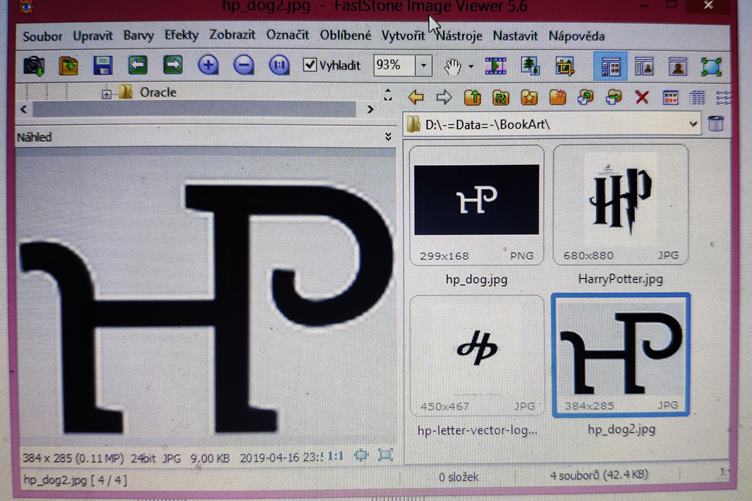Click the fit-to-window icon below preview
The image size is (752, 501).
point(361,455)
